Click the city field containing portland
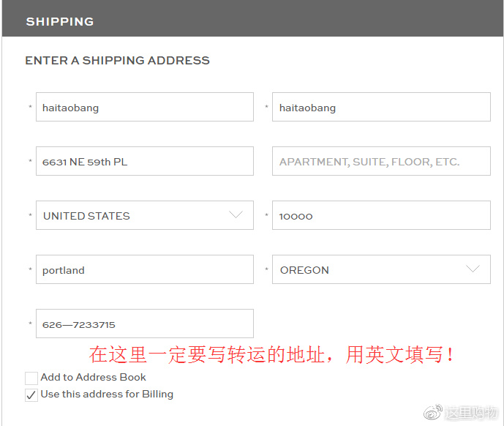This screenshot has height=426, width=504. [x=144, y=270]
